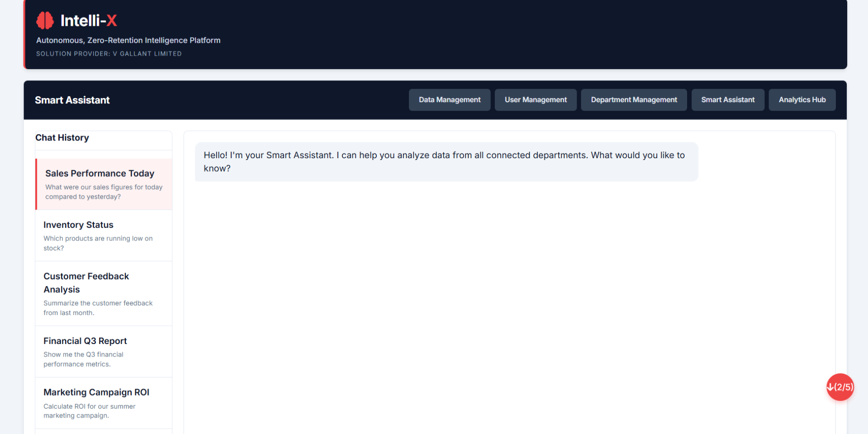Click the Solution Provider V Gallant Limited text
This screenshot has width=868, height=434.
point(109,54)
